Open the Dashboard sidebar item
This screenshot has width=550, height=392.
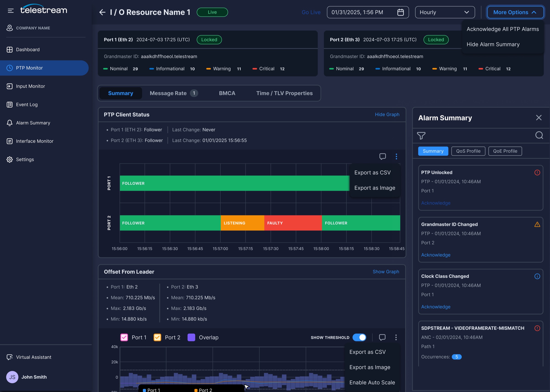click(x=44, y=49)
